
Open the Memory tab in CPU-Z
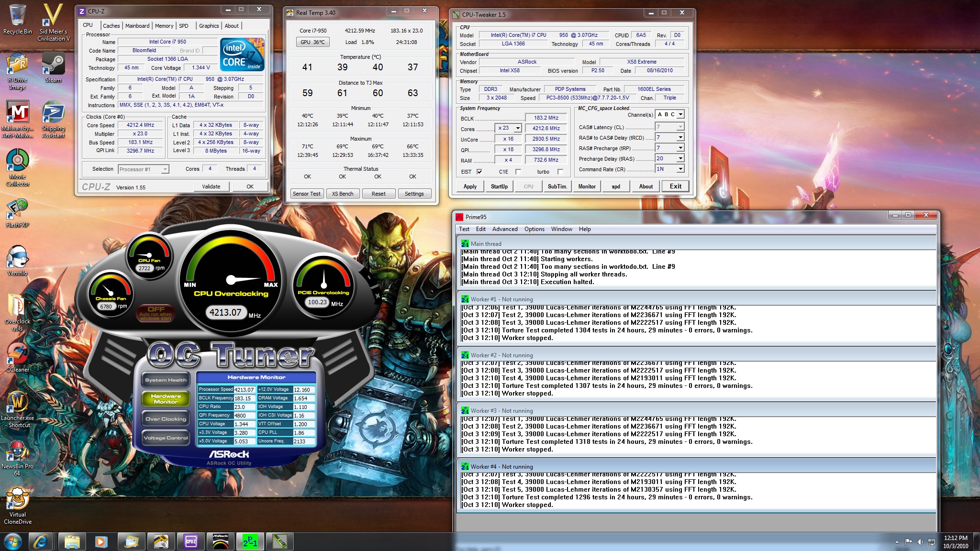tap(164, 26)
